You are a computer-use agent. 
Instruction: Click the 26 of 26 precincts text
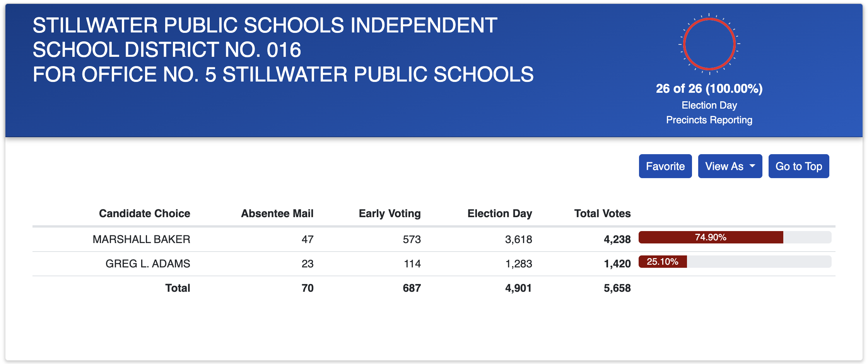point(709,88)
